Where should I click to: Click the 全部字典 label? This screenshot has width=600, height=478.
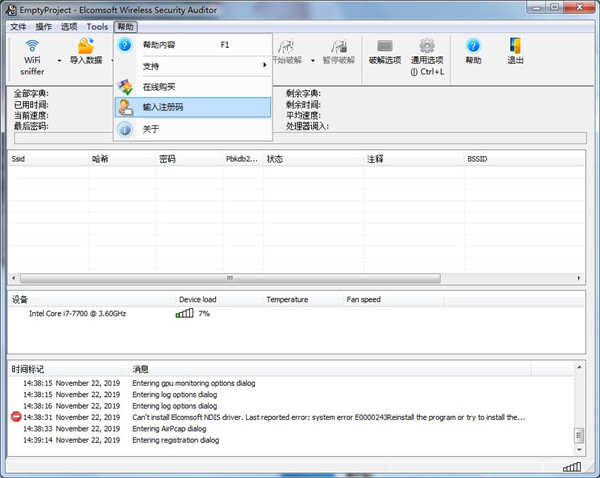pyautogui.click(x=31, y=93)
